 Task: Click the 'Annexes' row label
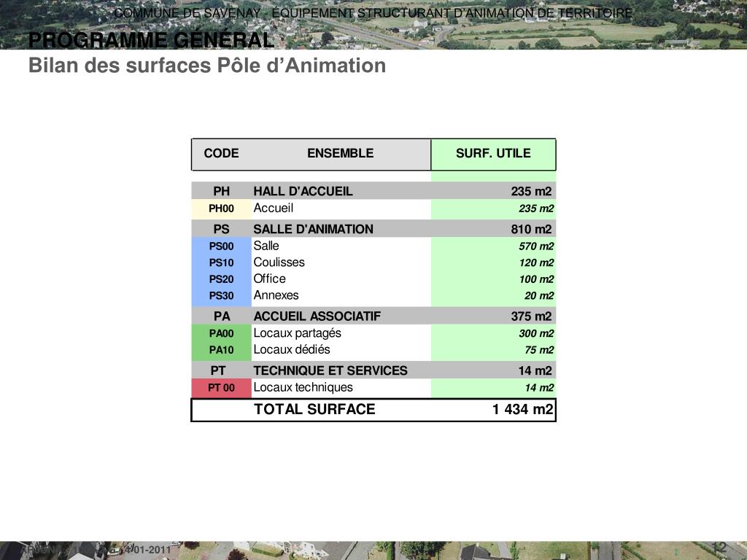[276, 295]
